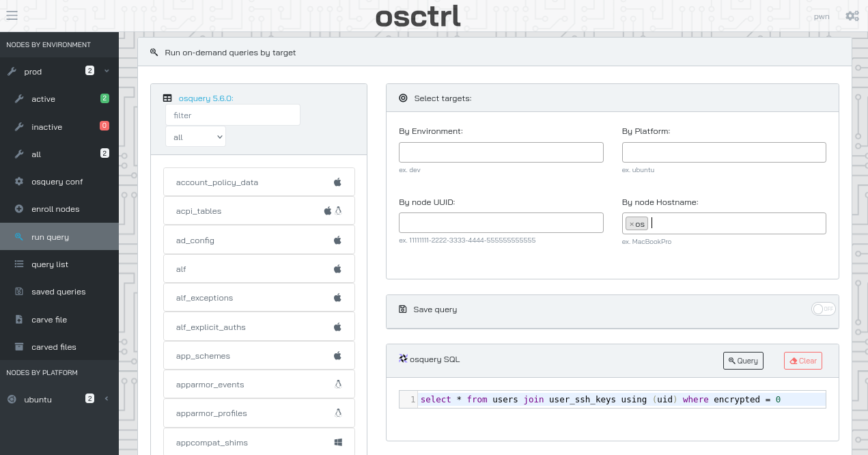Focus the By Environment target field

pos(501,152)
